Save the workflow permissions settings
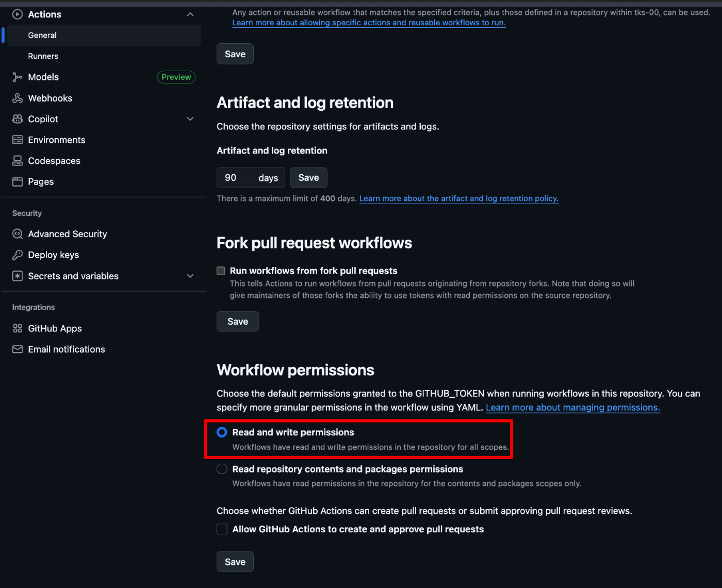The image size is (722, 588). tap(235, 562)
